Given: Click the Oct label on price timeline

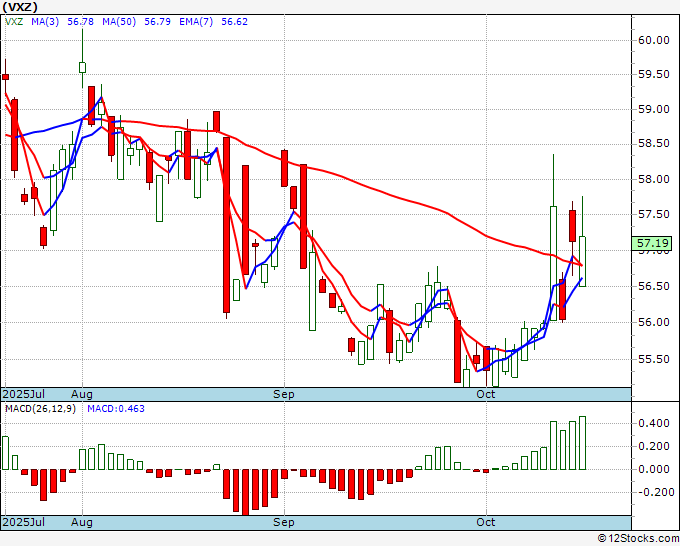Looking at the screenshot, I should [485, 394].
